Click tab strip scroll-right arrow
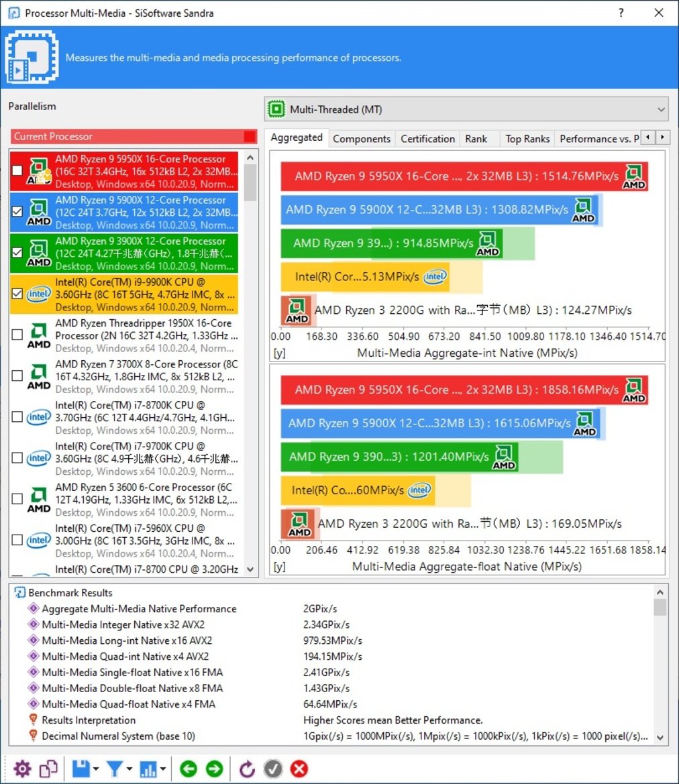The width and height of the screenshot is (679, 784). (662, 137)
